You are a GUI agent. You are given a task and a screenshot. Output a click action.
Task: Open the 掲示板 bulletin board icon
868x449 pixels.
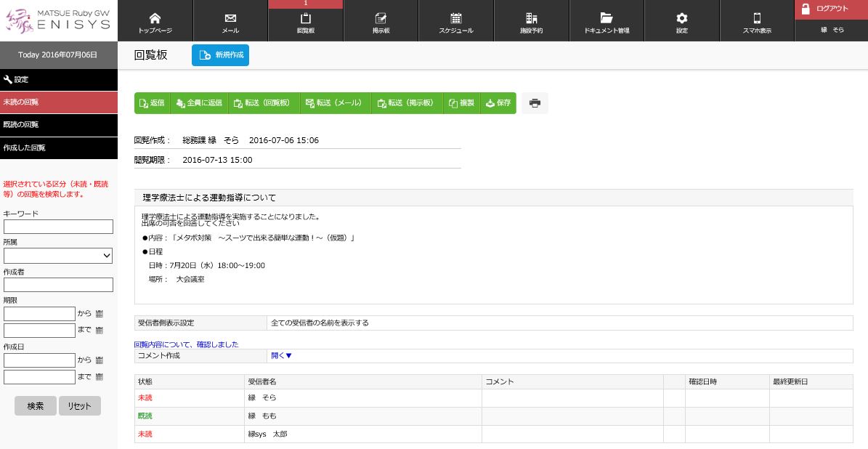click(x=381, y=18)
